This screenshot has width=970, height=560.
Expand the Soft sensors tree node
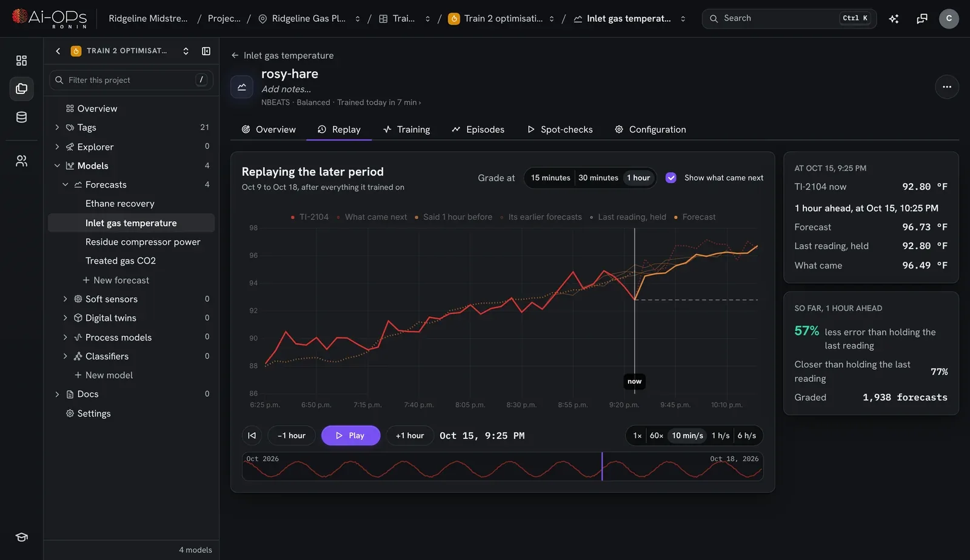[65, 299]
